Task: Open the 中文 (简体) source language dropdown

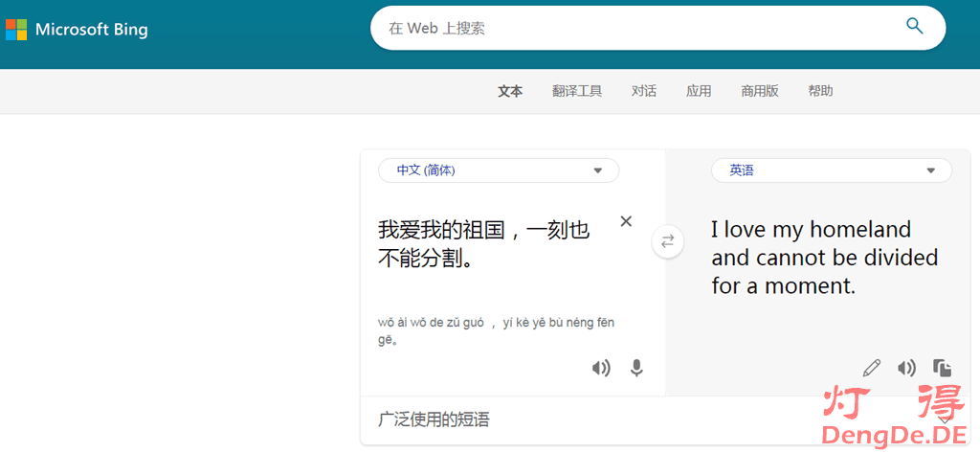Action: coord(499,170)
